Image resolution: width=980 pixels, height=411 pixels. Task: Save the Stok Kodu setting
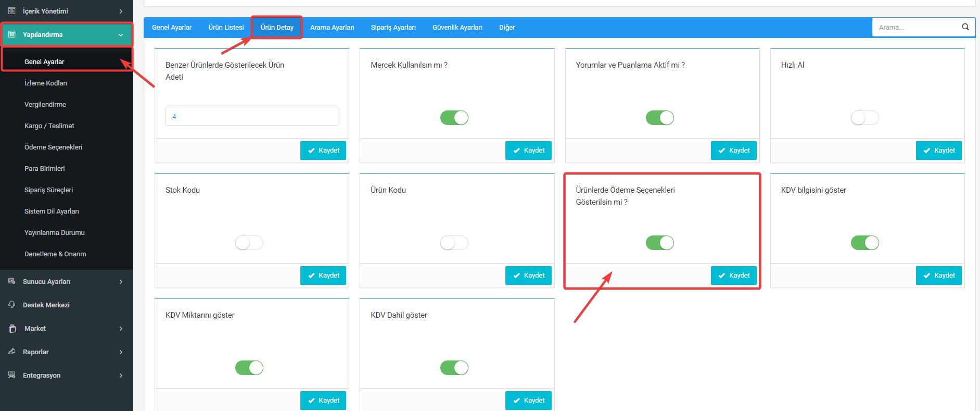coord(323,276)
